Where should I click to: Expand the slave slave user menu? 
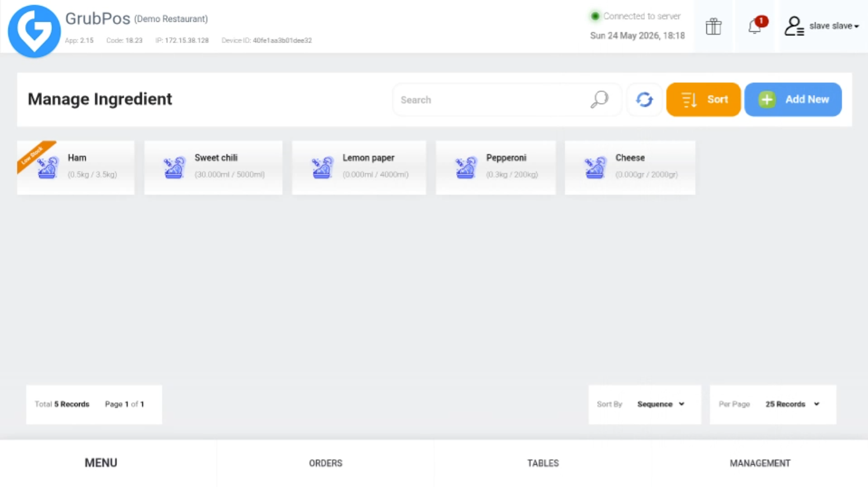(x=834, y=26)
